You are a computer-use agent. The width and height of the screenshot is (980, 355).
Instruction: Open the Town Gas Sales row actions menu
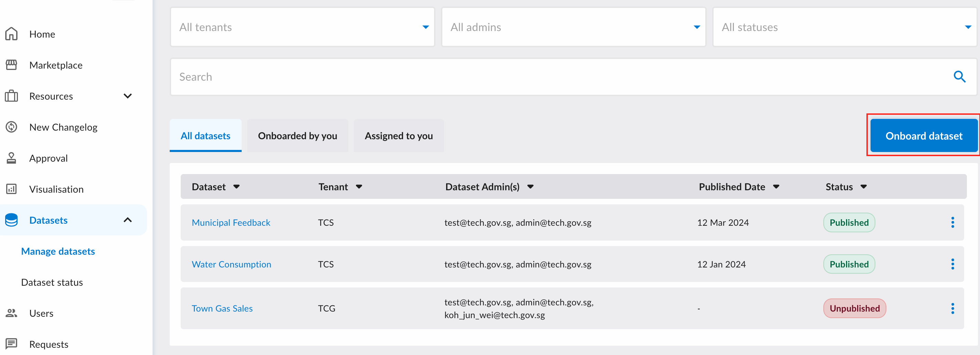[x=952, y=308]
